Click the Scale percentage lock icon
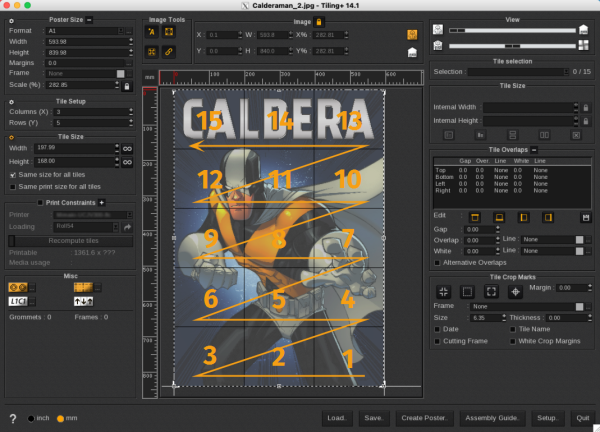 point(126,87)
